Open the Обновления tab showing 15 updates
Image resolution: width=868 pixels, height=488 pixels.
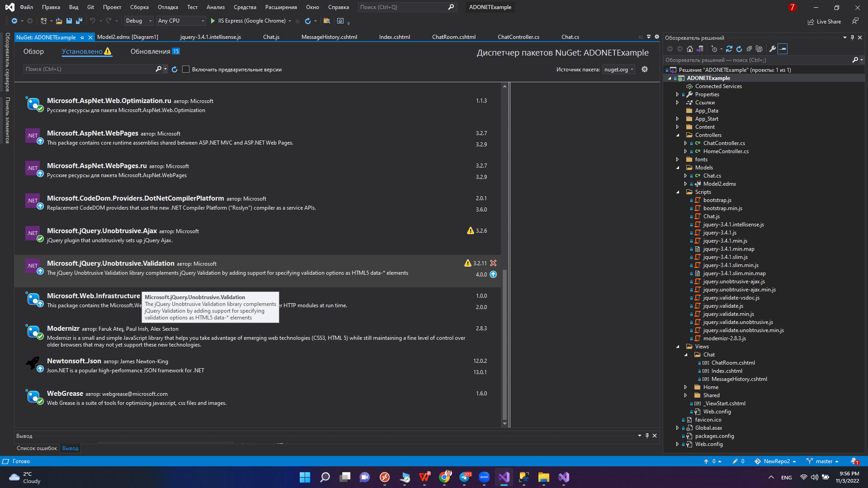click(x=150, y=52)
